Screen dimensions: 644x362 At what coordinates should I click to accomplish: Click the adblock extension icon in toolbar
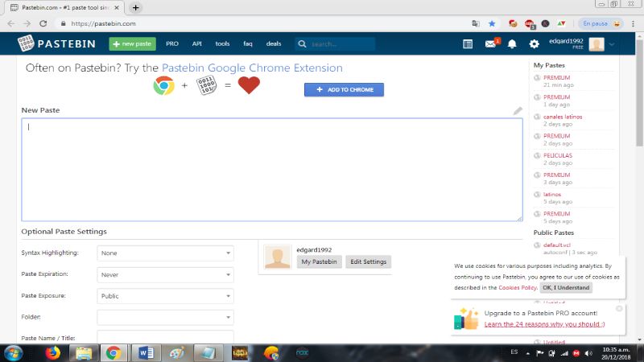529,24
